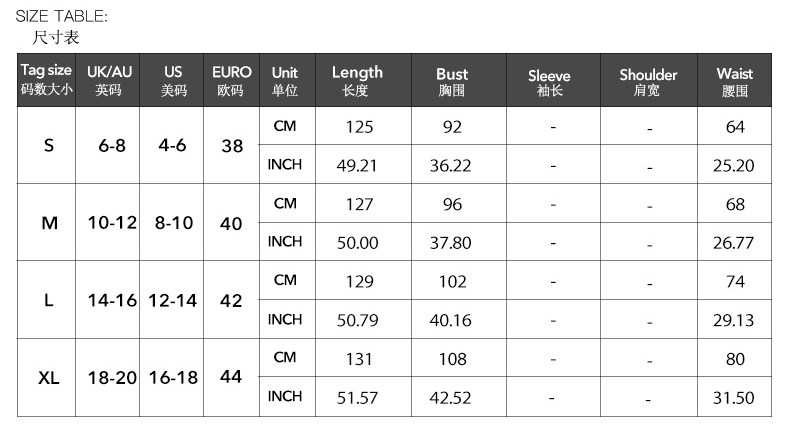The height and width of the screenshot is (424, 790).
Task: Select the Waist column header
Action: (x=735, y=82)
